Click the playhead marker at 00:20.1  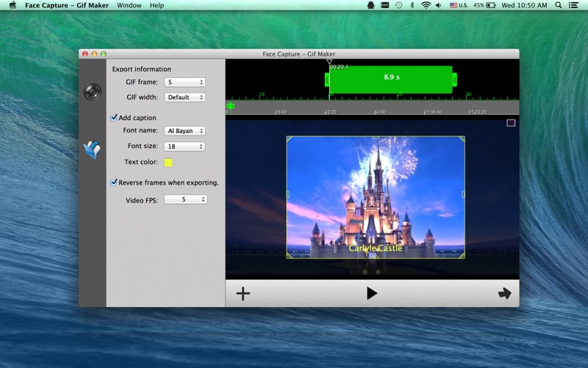329,62
